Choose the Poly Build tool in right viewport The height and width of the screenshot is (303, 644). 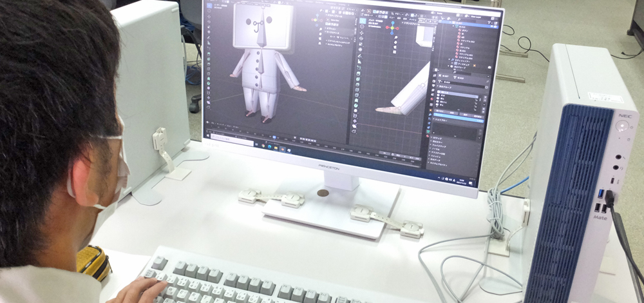(x=357, y=101)
